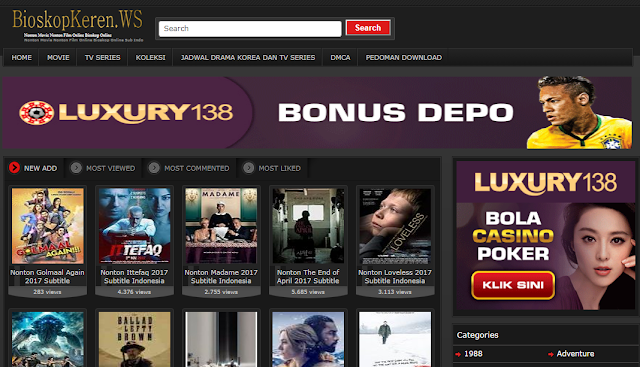Click the Bola Casino Poker ad text
This screenshot has width=640, height=367.
click(513, 236)
